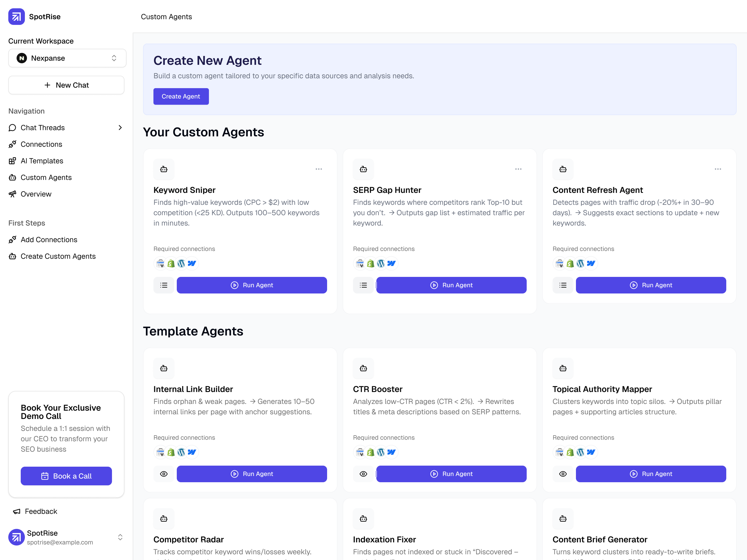Click list icon on Content Refresh Agent
The width and height of the screenshot is (747, 560).
pyautogui.click(x=563, y=285)
